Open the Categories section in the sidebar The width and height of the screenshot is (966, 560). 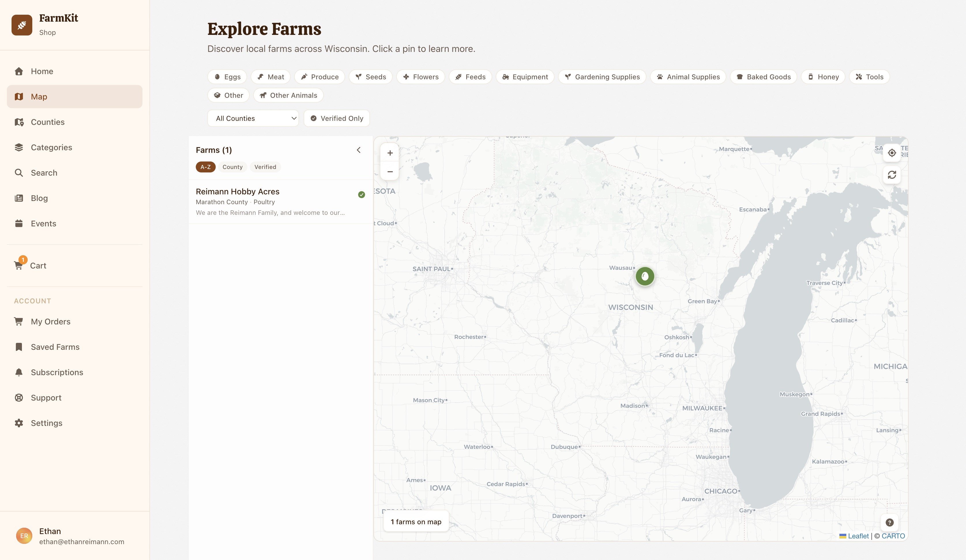[x=51, y=147]
